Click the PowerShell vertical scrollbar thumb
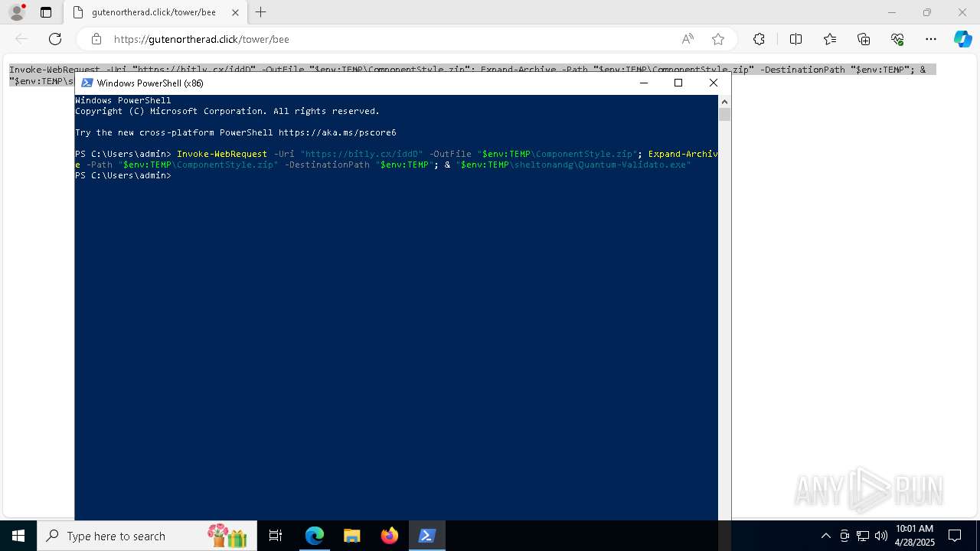The image size is (980, 551). coord(724,114)
